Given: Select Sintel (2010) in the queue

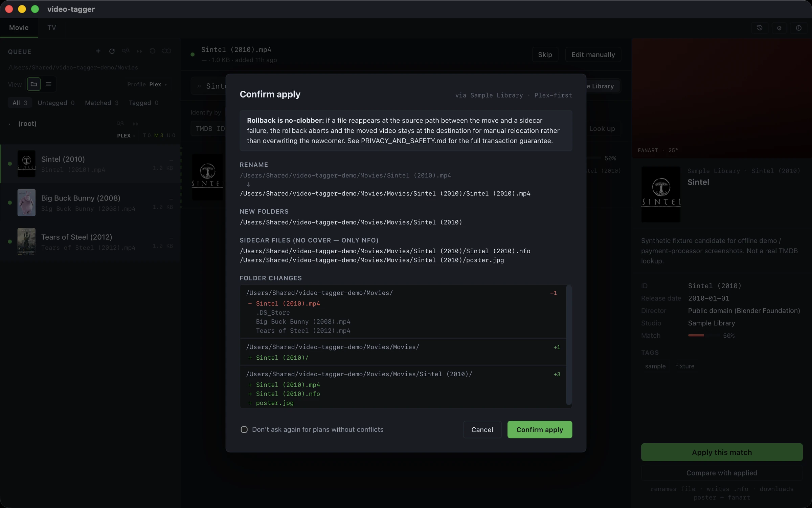Looking at the screenshot, I should click(x=90, y=164).
